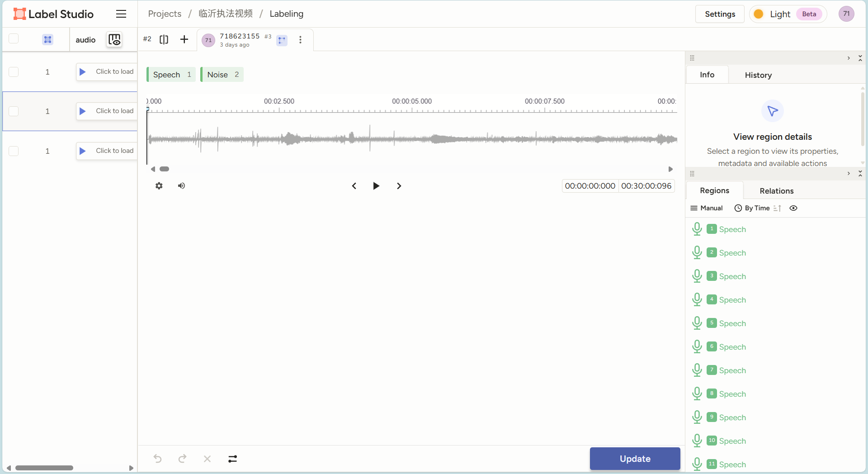Open the Manual grouping dropdown
Image resolution: width=868 pixels, height=474 pixels.
point(707,208)
